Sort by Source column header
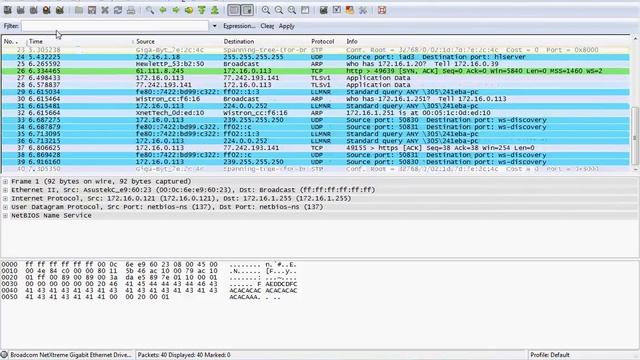Image resolution: width=640 pixels, height=360 pixels. (x=178, y=41)
